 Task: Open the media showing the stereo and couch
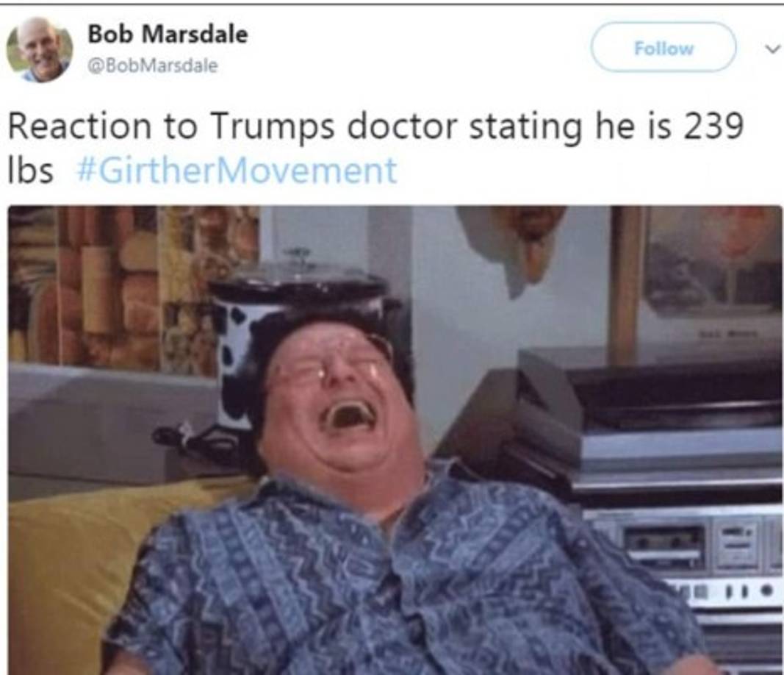coord(395,440)
